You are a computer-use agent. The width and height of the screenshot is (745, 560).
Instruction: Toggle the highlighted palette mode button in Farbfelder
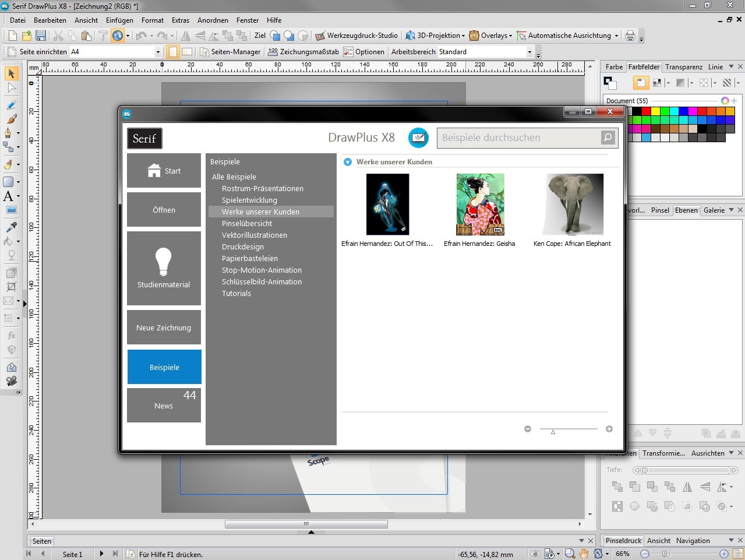[x=641, y=83]
